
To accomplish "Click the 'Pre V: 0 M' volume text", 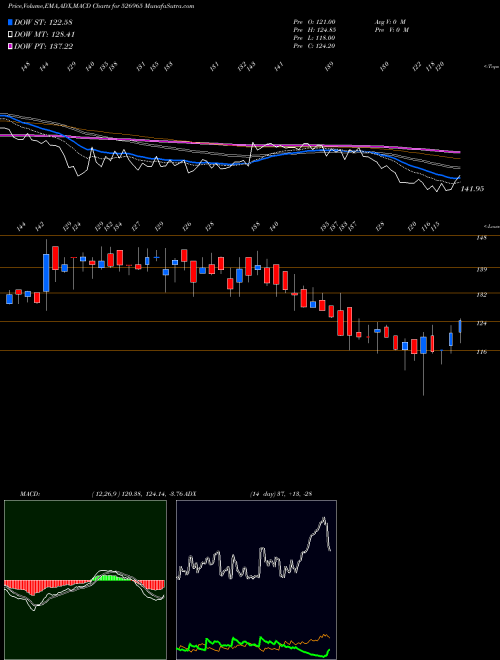I will click(x=391, y=30).
